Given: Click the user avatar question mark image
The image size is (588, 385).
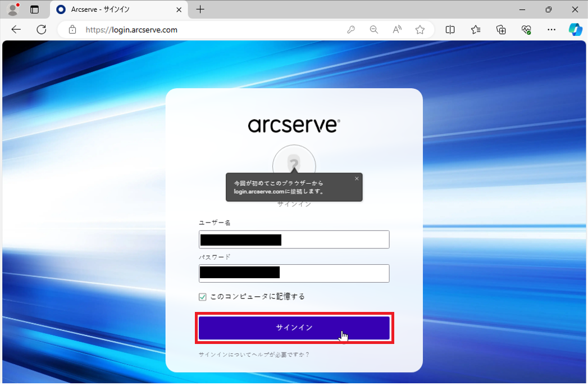Looking at the screenshot, I should [294, 160].
